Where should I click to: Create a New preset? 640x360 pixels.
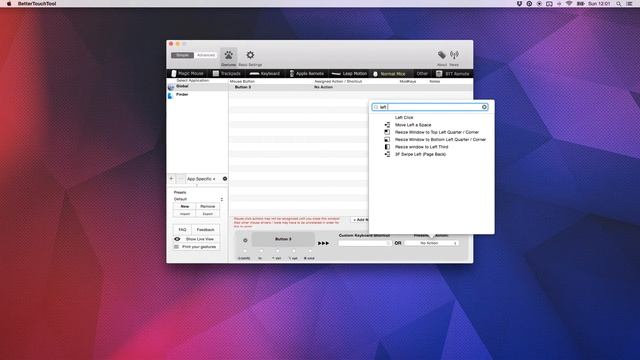[x=184, y=207]
